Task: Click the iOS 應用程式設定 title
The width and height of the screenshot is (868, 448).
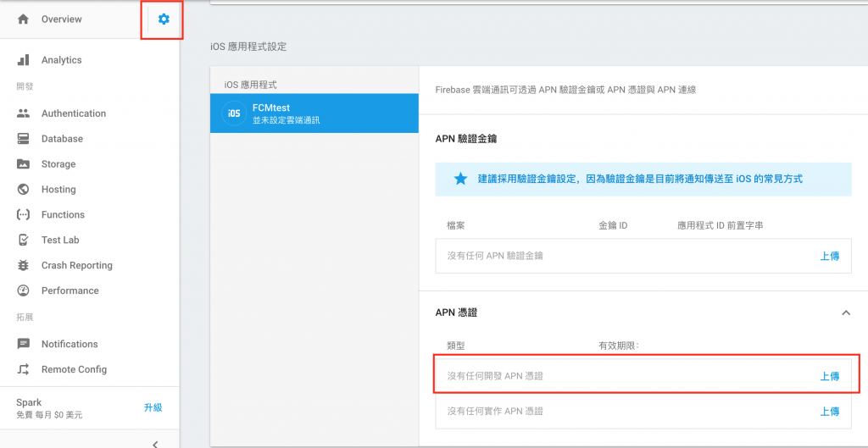Action: 248,47
